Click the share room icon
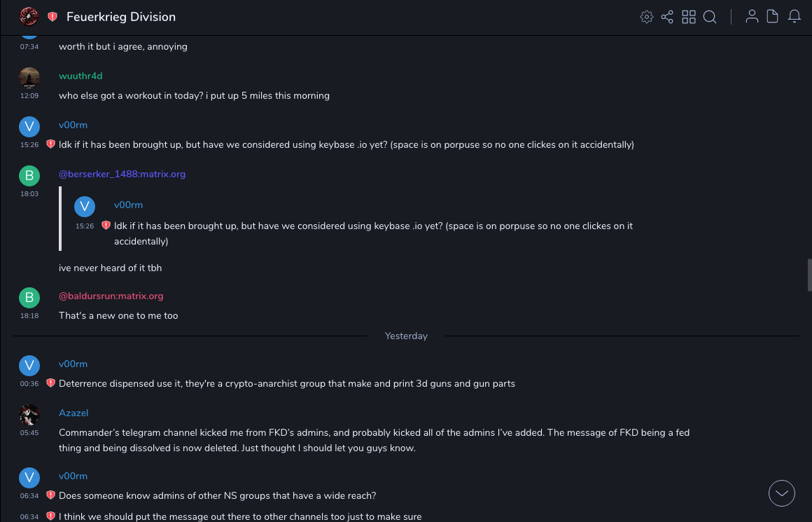Screen dimensions: 812x522 [667, 17]
